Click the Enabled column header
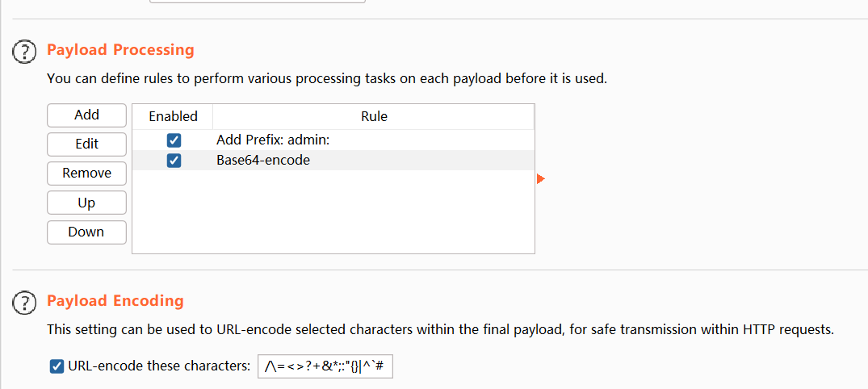868x389 pixels. 173,117
